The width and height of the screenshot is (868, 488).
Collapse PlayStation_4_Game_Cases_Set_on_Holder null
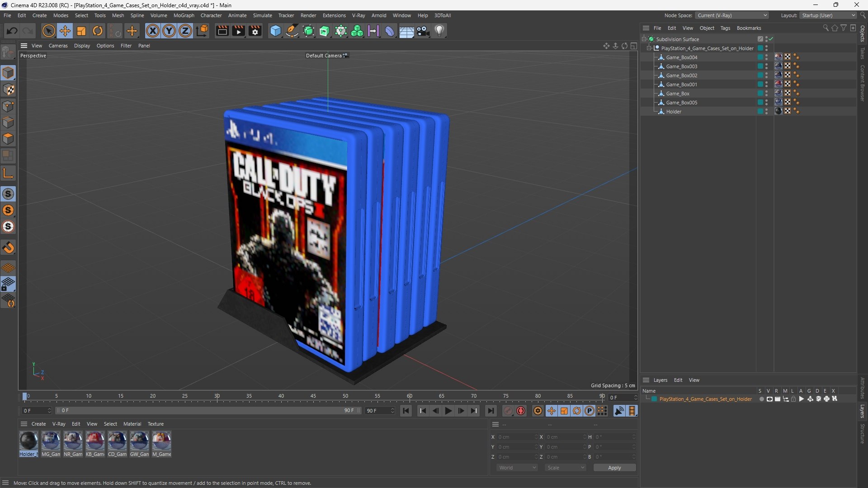(649, 48)
